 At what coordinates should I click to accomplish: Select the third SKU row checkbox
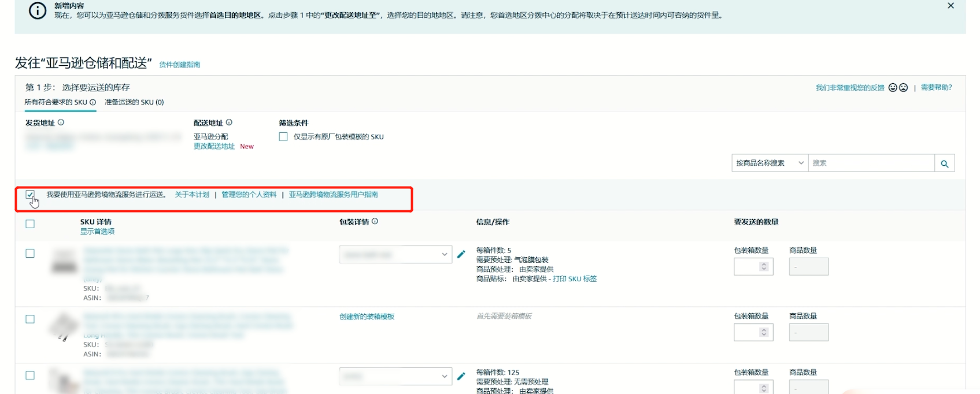pos(30,376)
